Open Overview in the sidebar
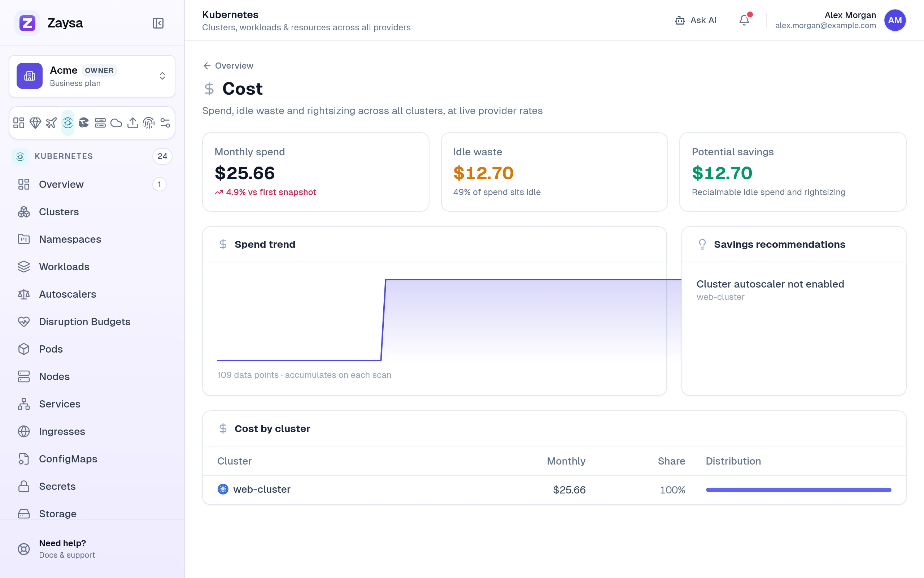The height and width of the screenshot is (578, 924). 92,184
